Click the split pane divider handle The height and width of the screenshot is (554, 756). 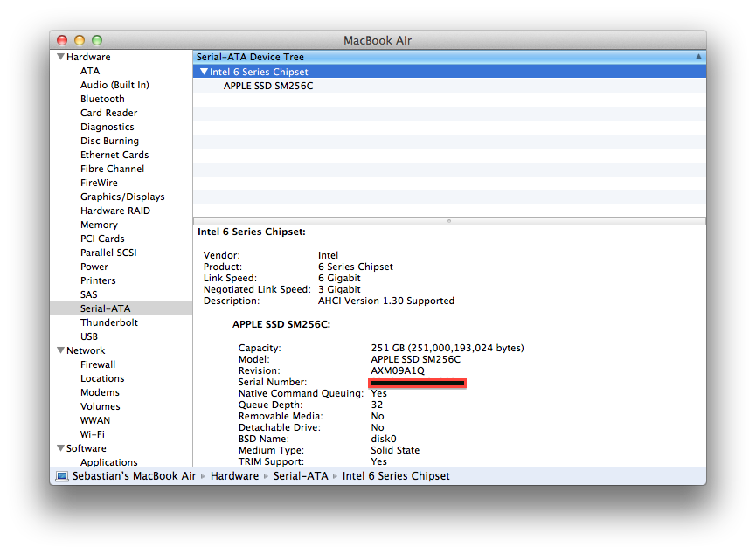click(x=449, y=221)
